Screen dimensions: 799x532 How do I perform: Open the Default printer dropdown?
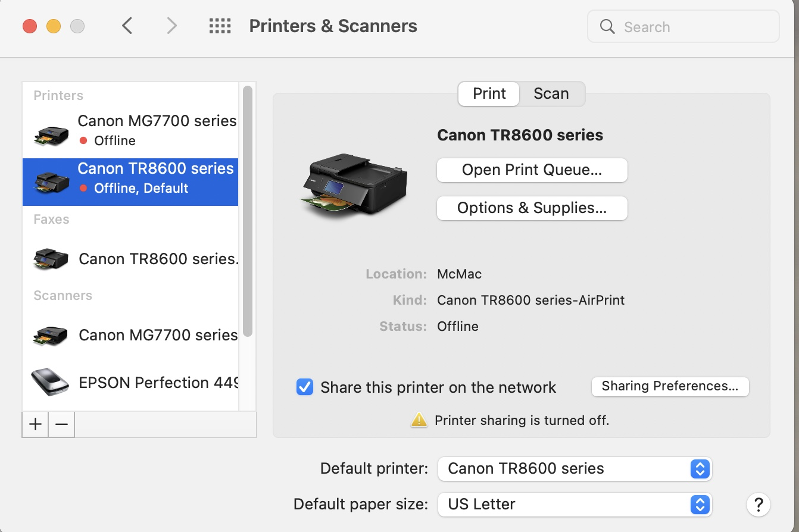pyautogui.click(x=575, y=468)
